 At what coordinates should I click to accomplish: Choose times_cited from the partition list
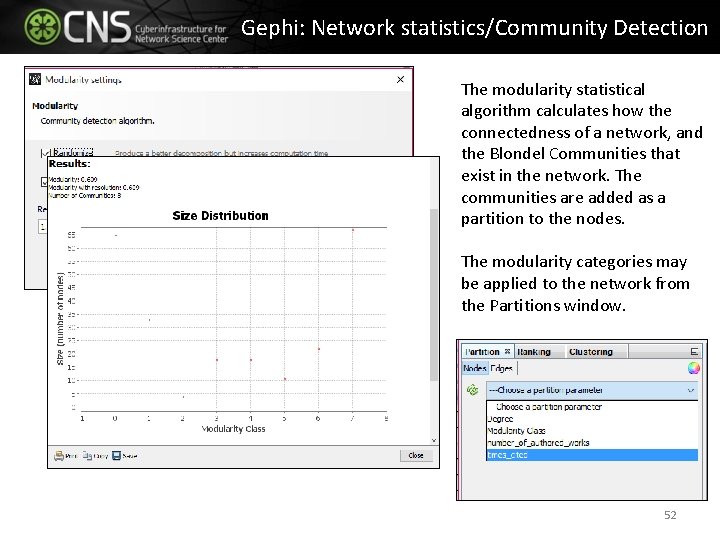pyautogui.click(x=592, y=455)
